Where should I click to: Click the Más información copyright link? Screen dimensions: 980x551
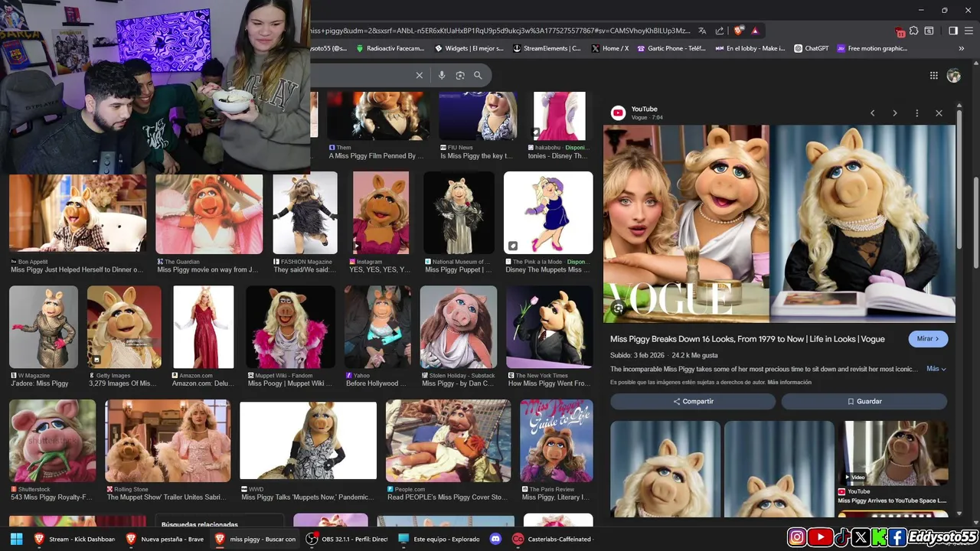[x=789, y=382]
